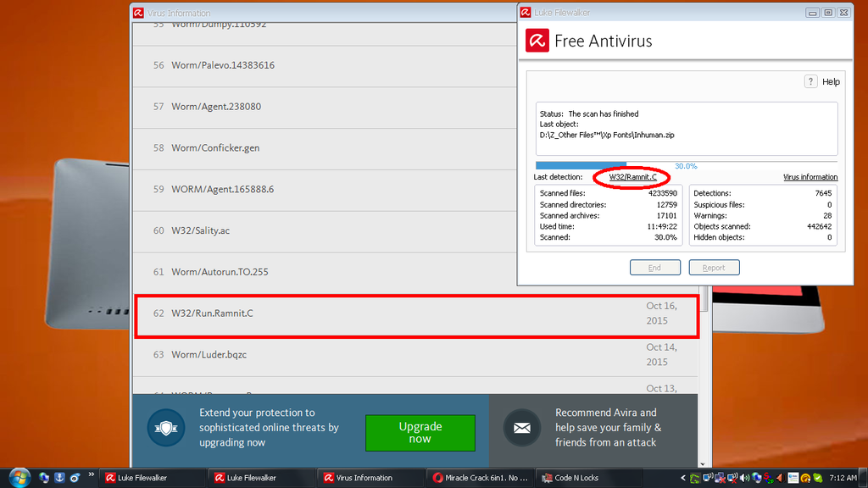Viewport: 868px width, 488px height.
Task: Click the anchor icon in quick launch
Action: click(59, 478)
